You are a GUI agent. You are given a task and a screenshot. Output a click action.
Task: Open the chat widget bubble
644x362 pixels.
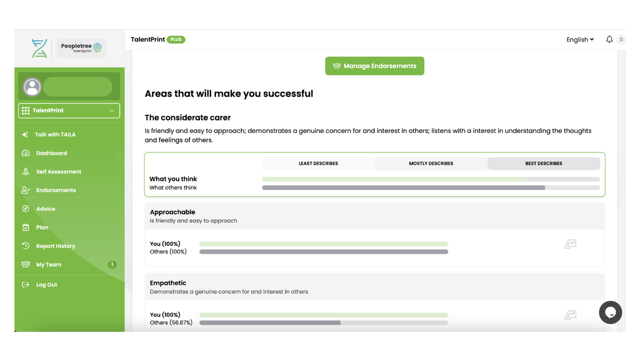click(x=610, y=312)
